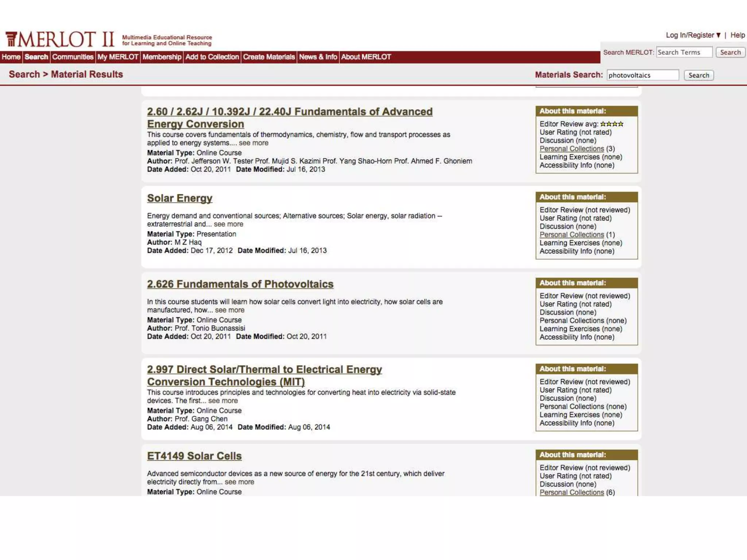The height and width of the screenshot is (560, 747).
Task: Click the Materials Search photovoltaics field
Action: (x=642, y=75)
